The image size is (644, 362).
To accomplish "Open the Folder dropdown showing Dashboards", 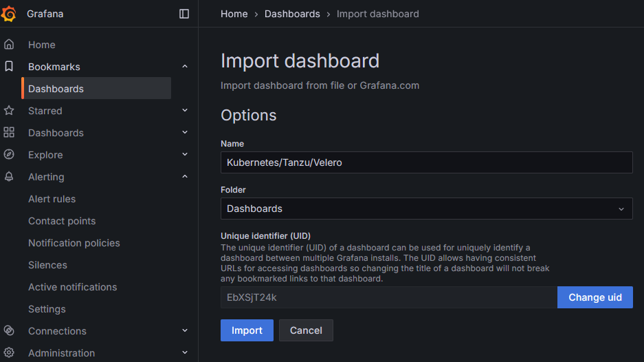I will click(426, 209).
